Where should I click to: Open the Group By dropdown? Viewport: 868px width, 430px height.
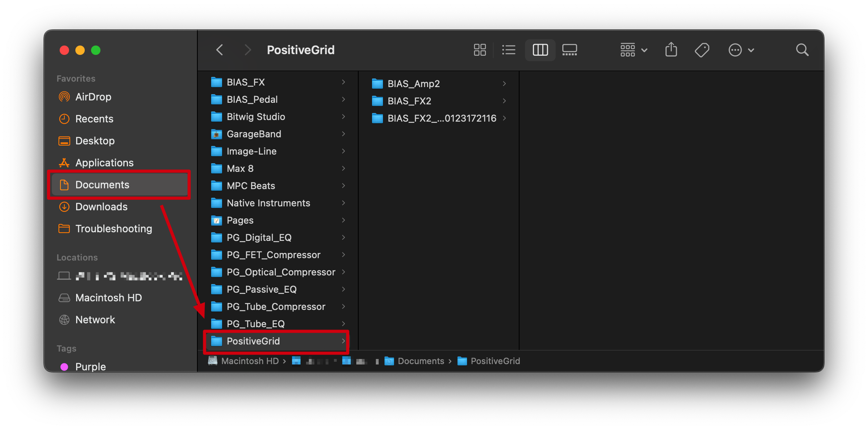633,50
